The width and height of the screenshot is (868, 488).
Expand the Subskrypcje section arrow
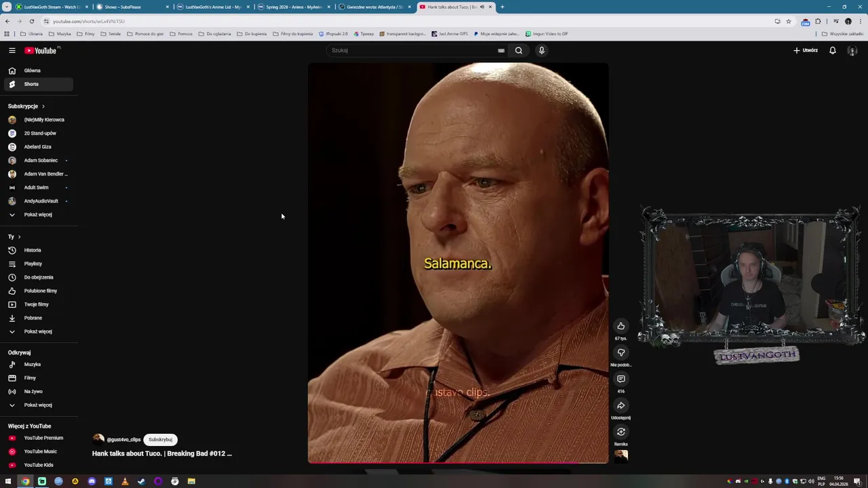tap(43, 106)
